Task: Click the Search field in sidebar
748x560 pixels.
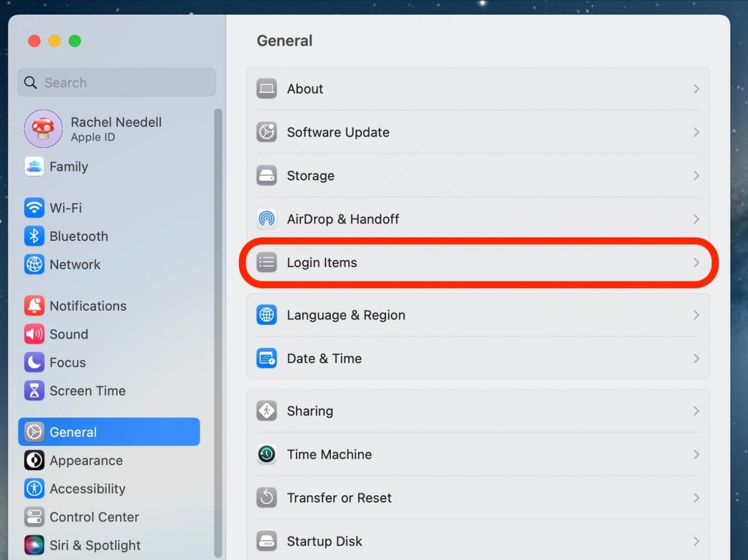Action: tap(117, 83)
